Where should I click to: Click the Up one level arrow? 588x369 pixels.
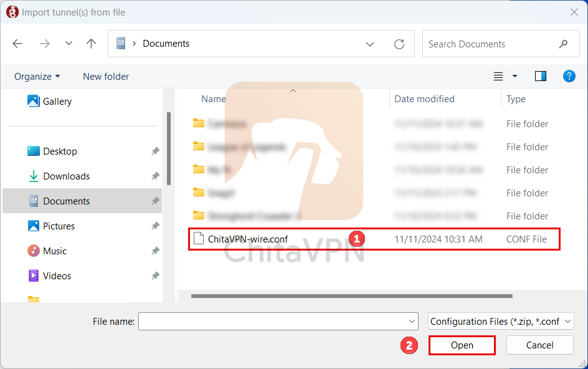pos(92,44)
